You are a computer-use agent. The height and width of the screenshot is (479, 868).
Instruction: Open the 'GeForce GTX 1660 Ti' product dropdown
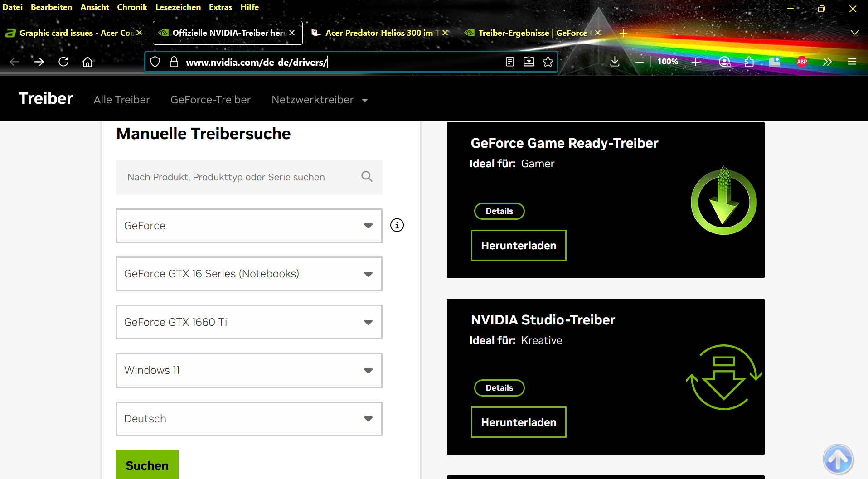pyautogui.click(x=249, y=322)
